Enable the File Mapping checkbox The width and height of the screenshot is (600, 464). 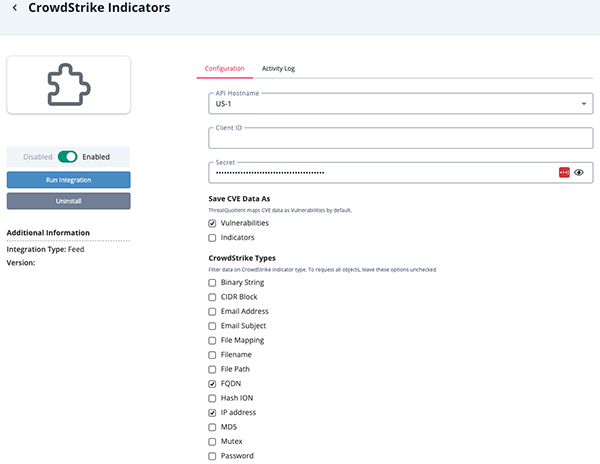coord(212,340)
